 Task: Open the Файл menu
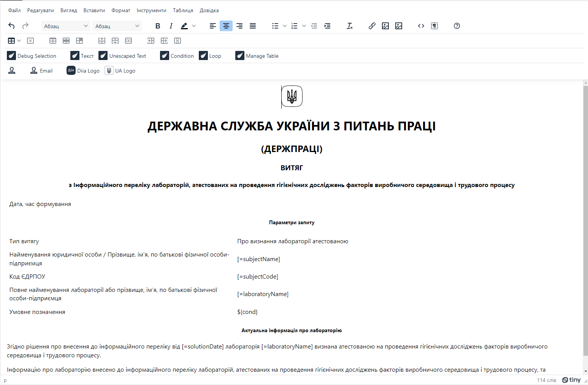click(14, 10)
